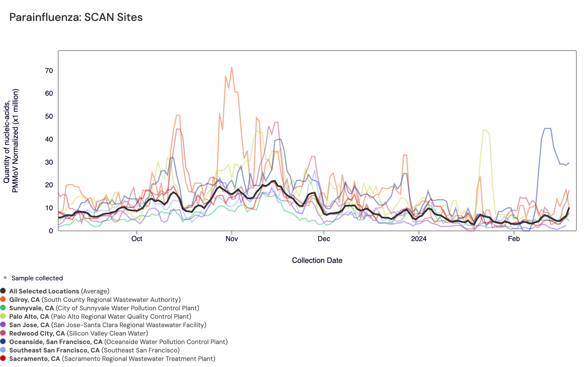Click the green Sunnyvale legend dot
The height and width of the screenshot is (367, 588).
[x=3, y=308]
